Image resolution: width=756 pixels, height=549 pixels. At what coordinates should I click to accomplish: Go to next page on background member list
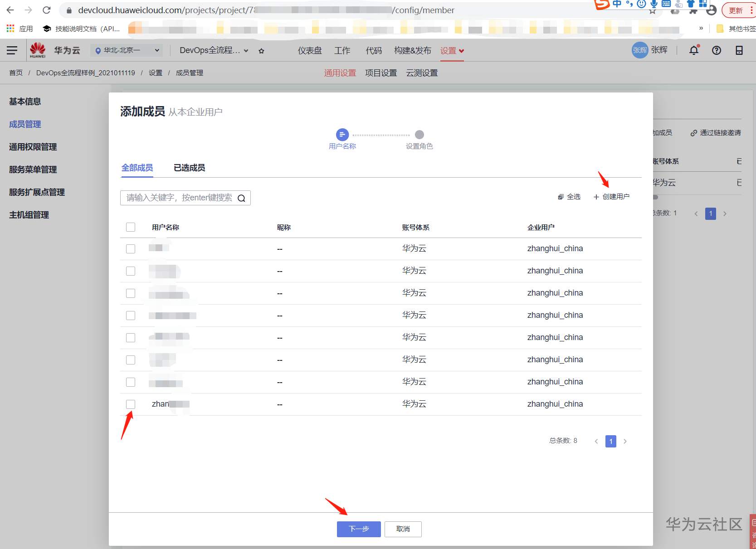click(725, 214)
